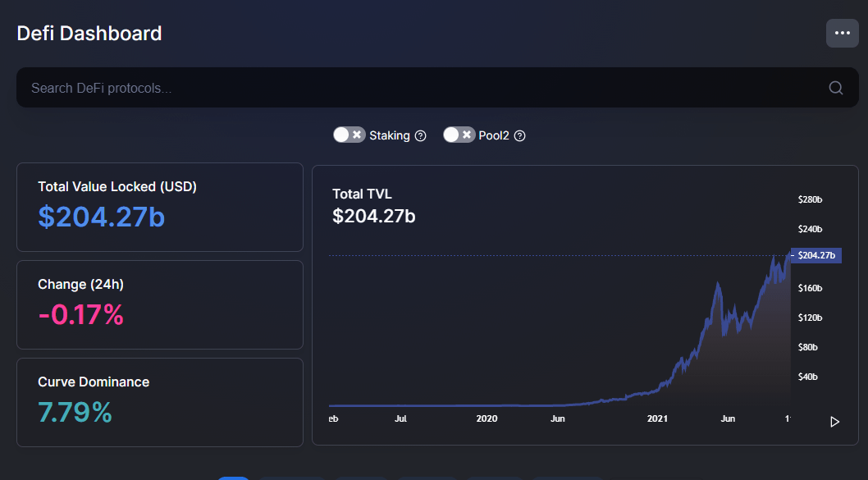The height and width of the screenshot is (480, 868).
Task: Open the three-dots options menu
Action: click(842, 33)
